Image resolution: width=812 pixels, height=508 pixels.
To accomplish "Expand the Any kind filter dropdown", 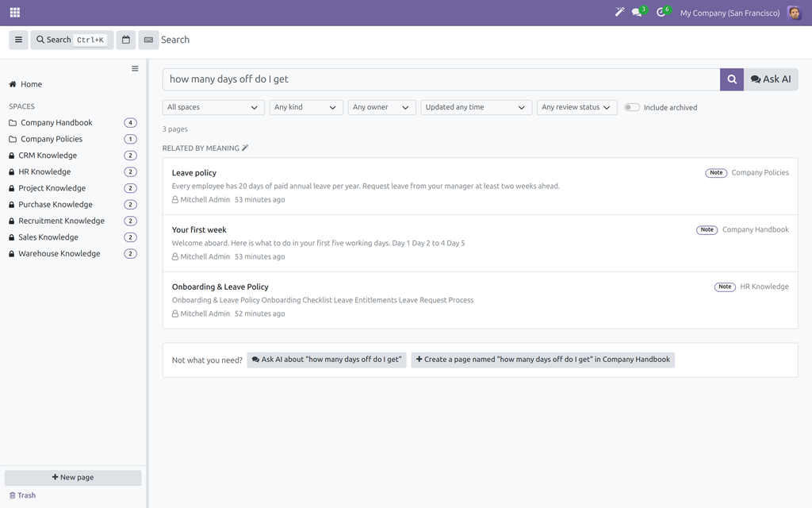I will click(306, 107).
